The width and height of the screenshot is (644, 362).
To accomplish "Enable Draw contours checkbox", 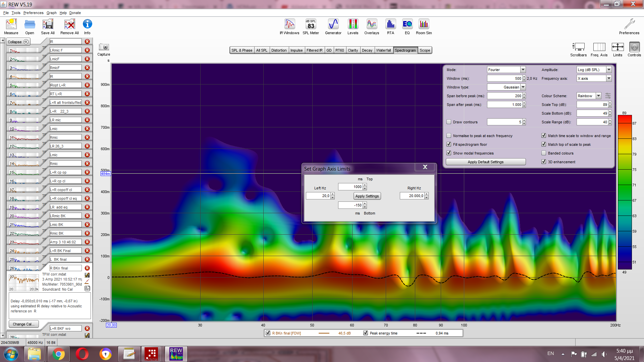I will pos(449,122).
